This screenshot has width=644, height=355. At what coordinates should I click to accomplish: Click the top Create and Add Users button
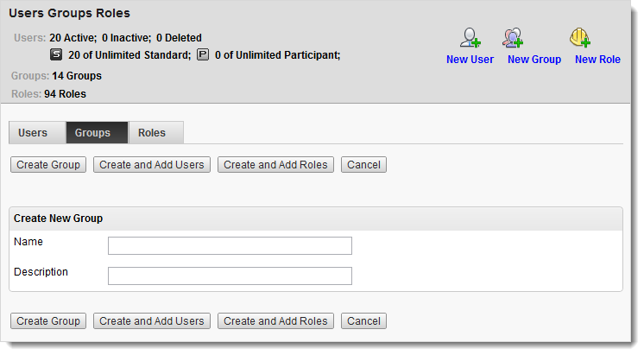(152, 165)
